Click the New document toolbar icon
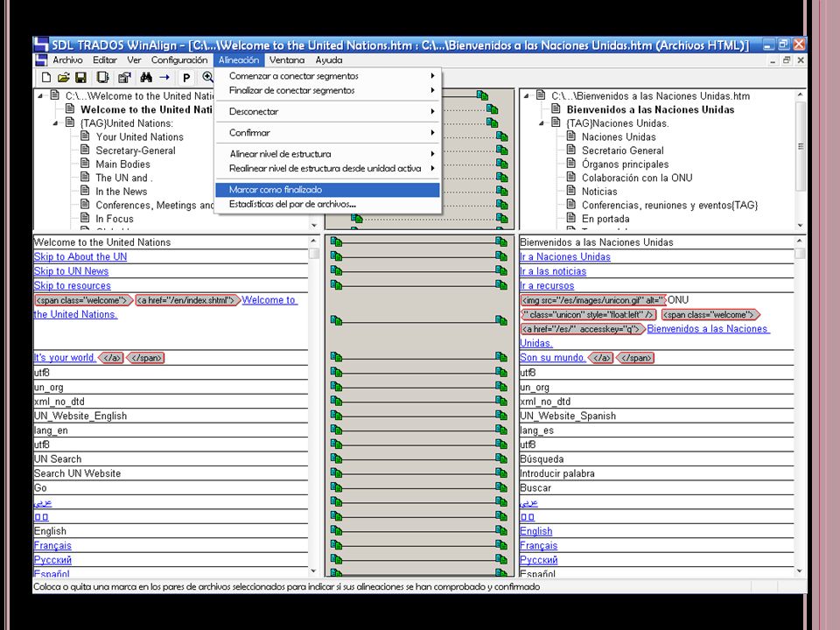Screen dimensions: 840x630 pyautogui.click(x=46, y=78)
